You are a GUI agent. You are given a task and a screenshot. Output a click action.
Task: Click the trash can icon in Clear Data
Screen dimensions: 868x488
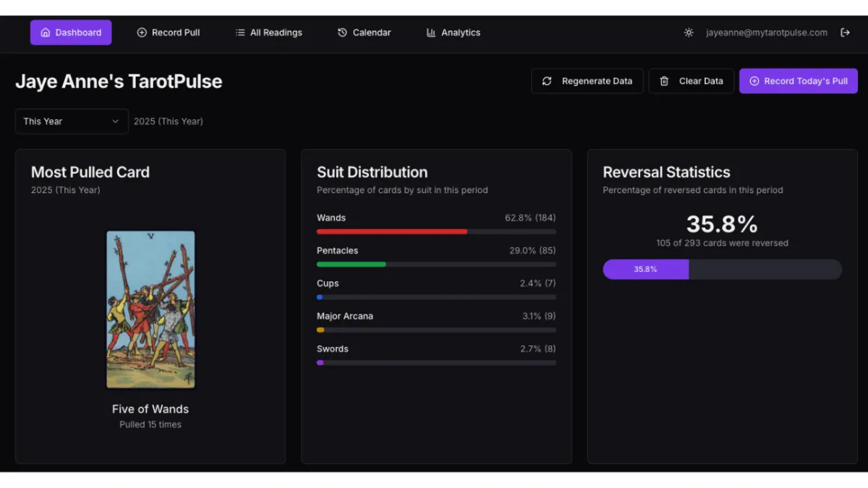point(664,81)
